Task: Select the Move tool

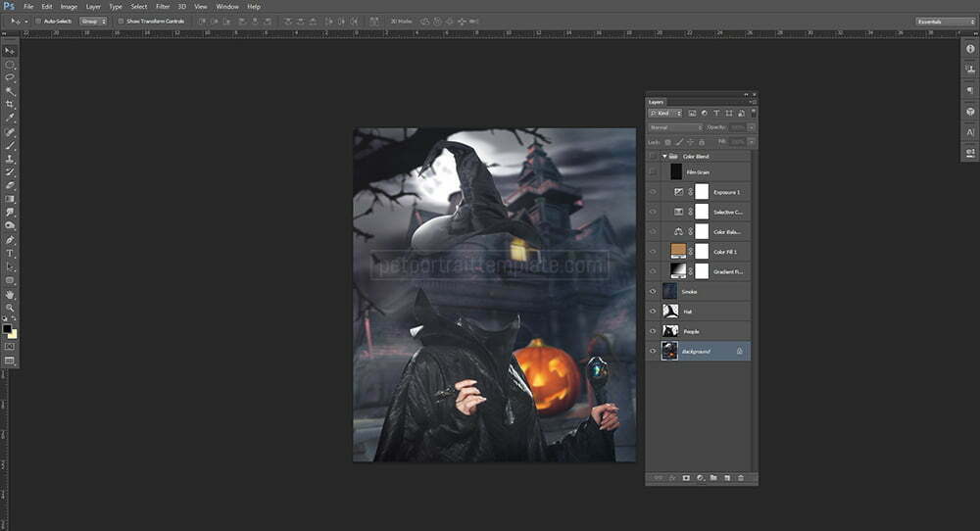Action: (10, 50)
